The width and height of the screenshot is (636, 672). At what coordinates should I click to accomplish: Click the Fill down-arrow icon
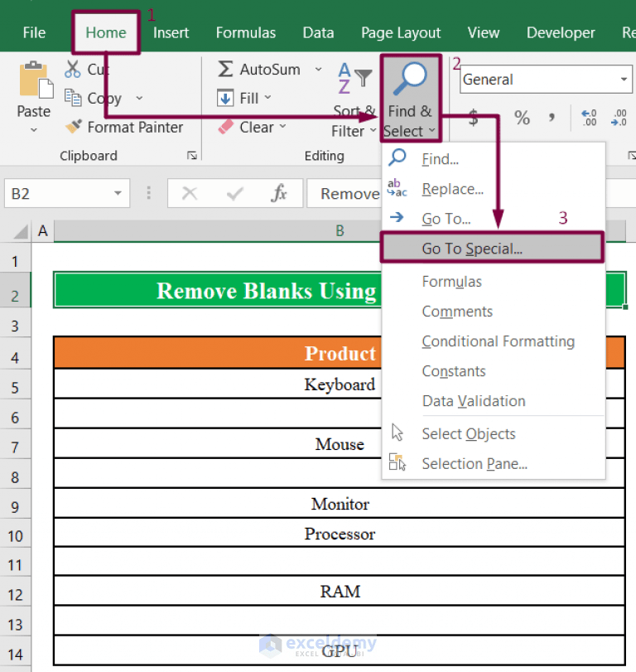225,98
